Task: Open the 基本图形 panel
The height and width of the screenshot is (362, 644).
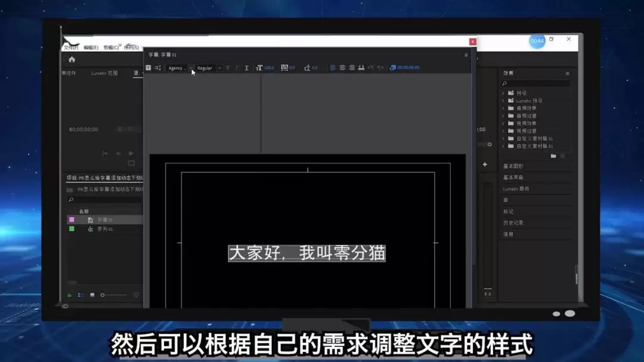Action: tap(513, 165)
